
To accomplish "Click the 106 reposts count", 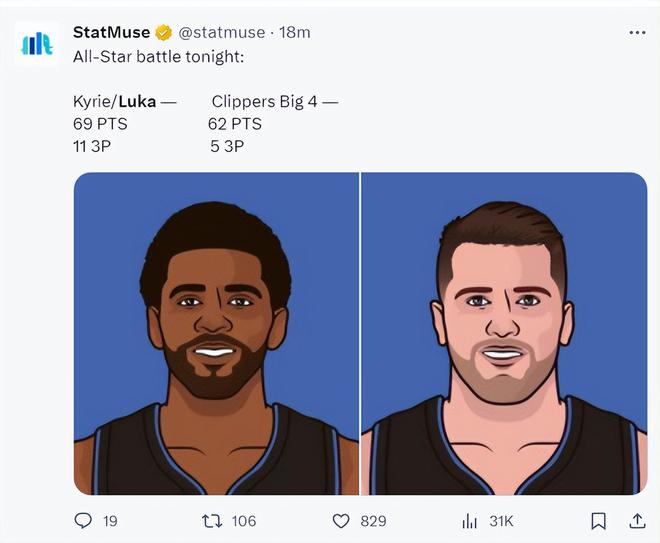I will point(243,520).
